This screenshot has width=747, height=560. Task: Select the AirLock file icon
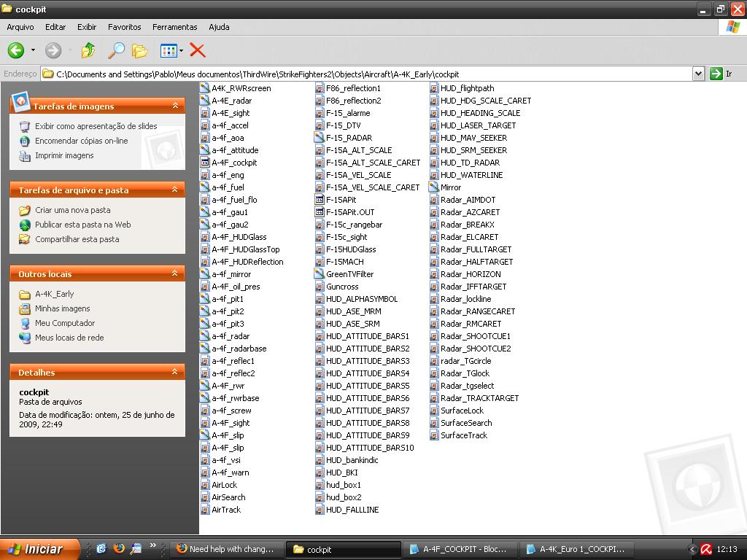click(x=205, y=485)
